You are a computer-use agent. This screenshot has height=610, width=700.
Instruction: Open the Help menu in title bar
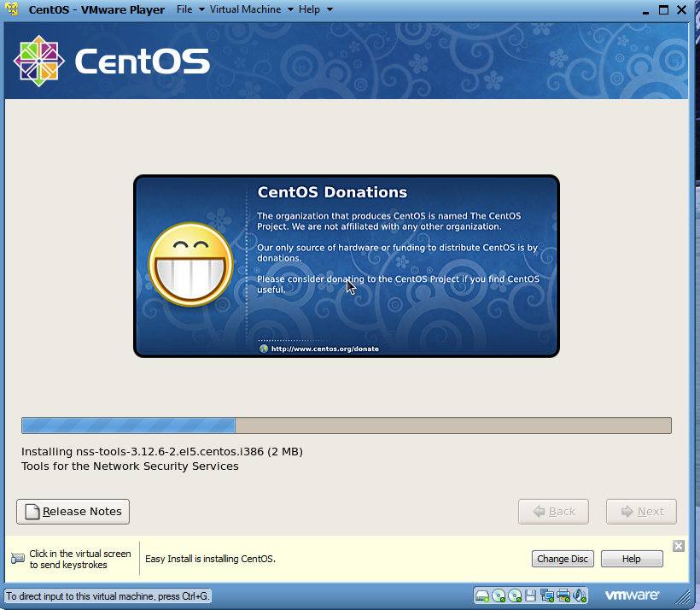[x=309, y=9]
